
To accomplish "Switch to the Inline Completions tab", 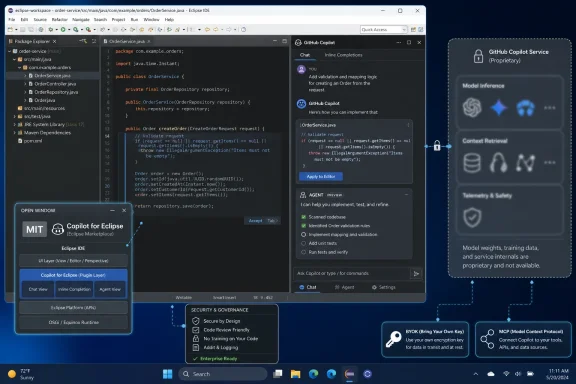I will pyautogui.click(x=343, y=55).
